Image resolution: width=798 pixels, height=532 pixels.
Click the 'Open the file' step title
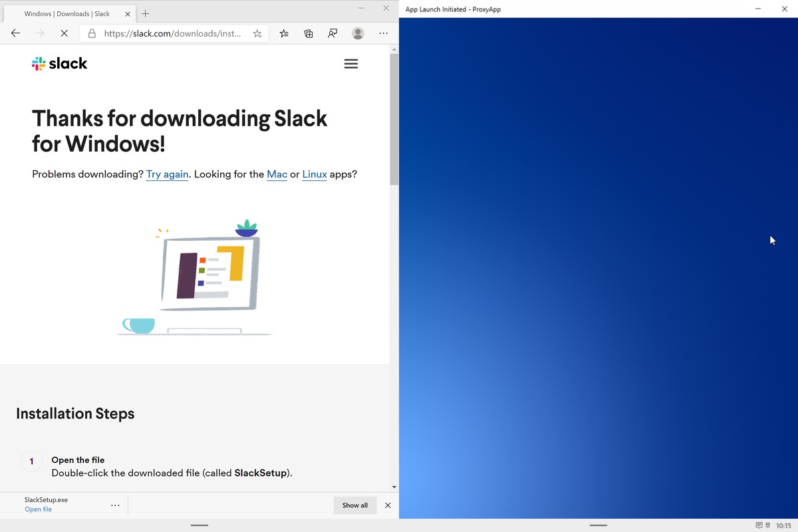pyautogui.click(x=78, y=460)
